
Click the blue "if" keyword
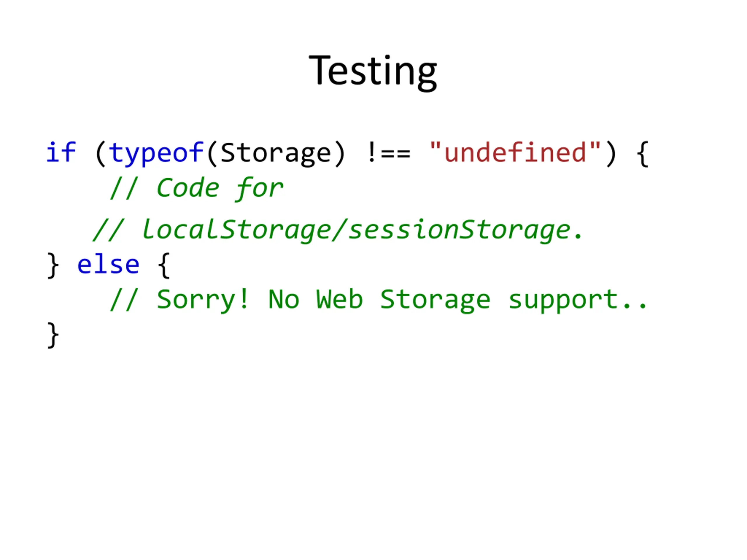(x=61, y=152)
